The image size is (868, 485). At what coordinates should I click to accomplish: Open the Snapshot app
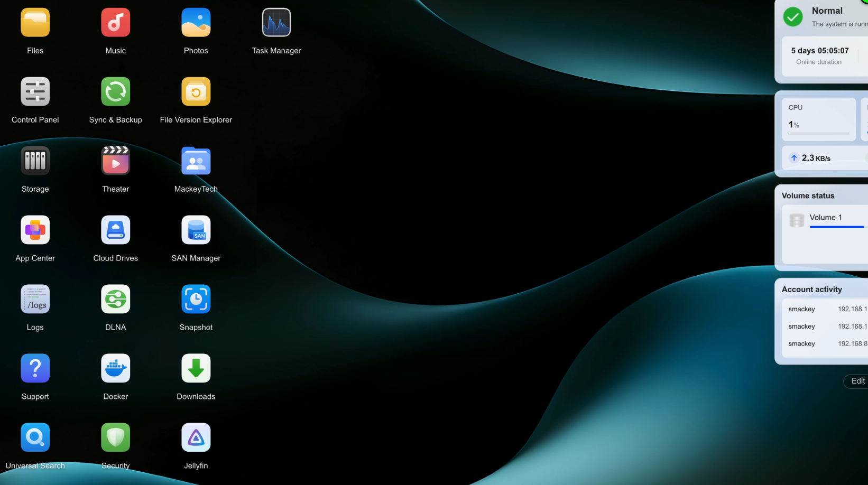click(196, 299)
